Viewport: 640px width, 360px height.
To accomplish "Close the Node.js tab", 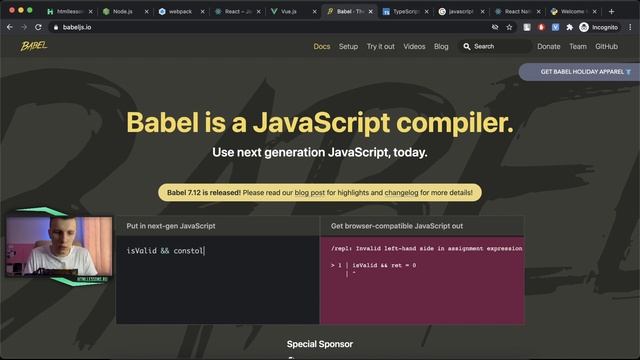I will tap(147, 12).
